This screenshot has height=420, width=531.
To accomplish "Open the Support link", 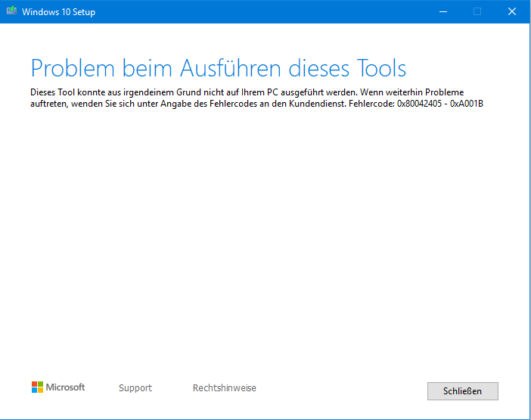I will tap(135, 387).
